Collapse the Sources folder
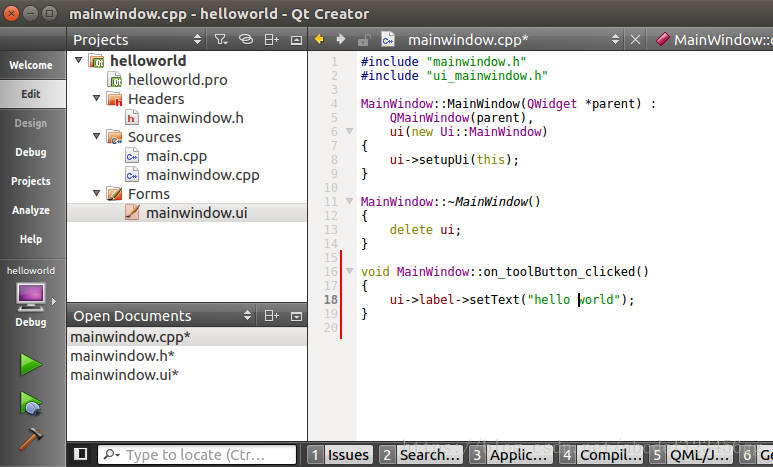773x467 pixels. pos(97,136)
